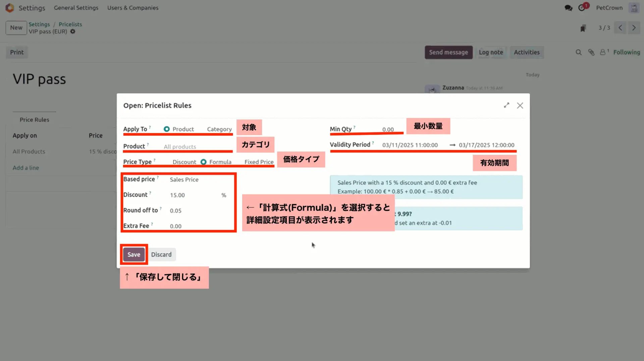Switch to the Price Rules tab

(34, 120)
